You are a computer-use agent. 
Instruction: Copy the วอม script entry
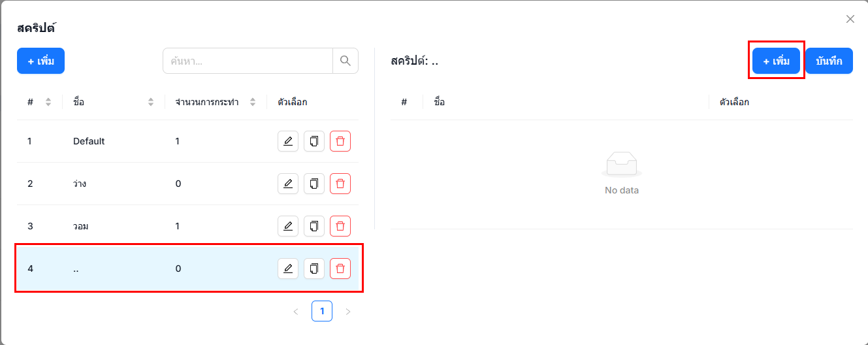coord(314,226)
